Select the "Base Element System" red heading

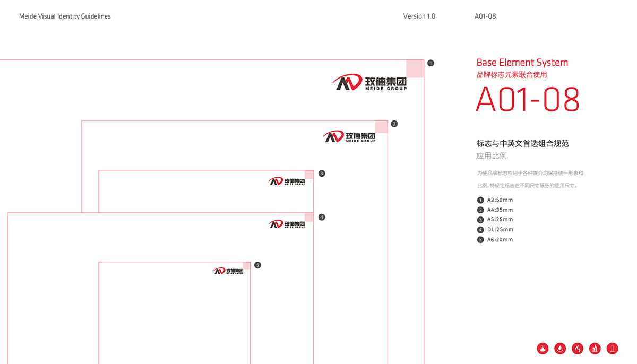point(522,63)
